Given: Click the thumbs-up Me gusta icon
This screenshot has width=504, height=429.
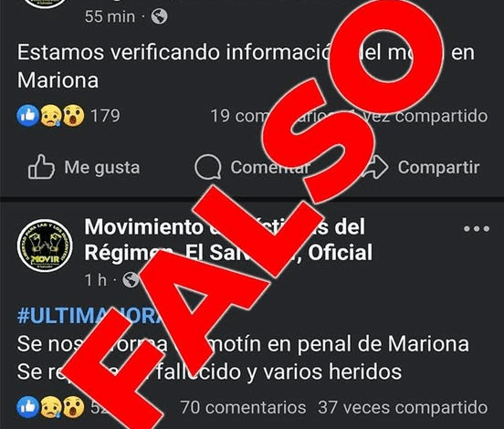Looking at the screenshot, I should click(x=41, y=167).
